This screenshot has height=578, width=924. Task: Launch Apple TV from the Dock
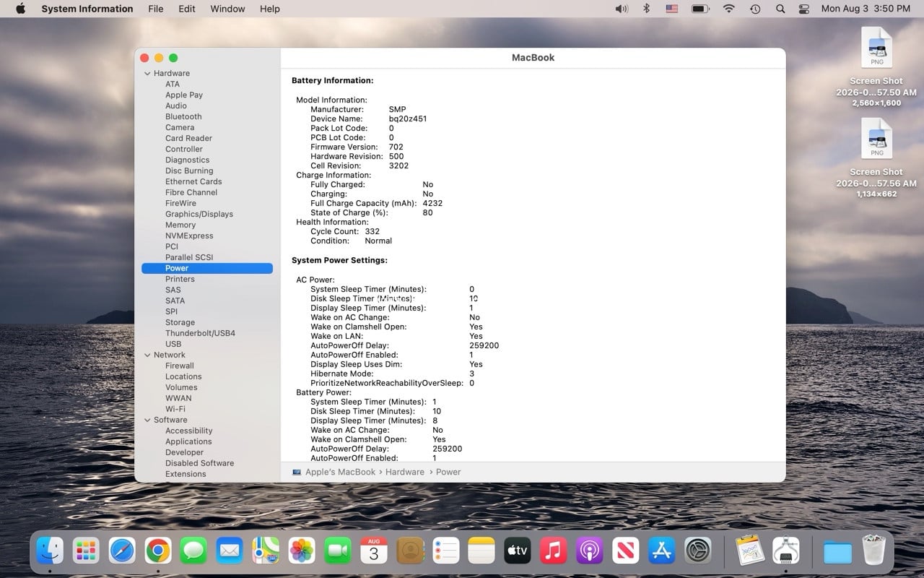[x=518, y=551]
